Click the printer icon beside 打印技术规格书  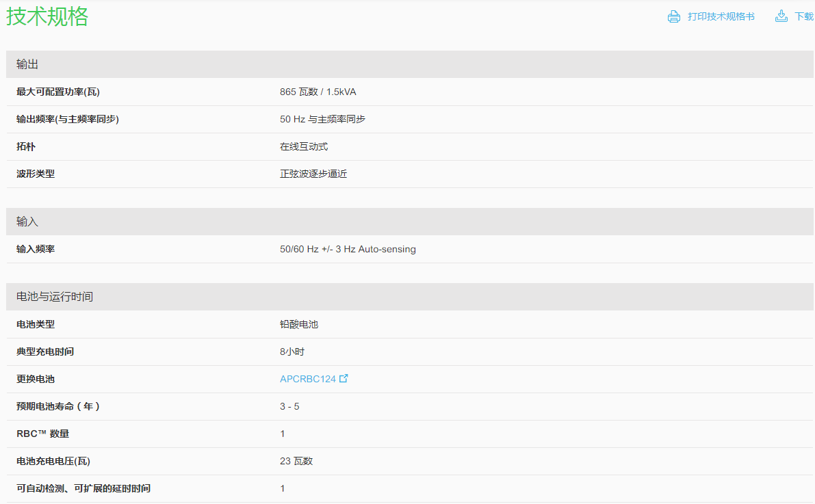pyautogui.click(x=674, y=16)
